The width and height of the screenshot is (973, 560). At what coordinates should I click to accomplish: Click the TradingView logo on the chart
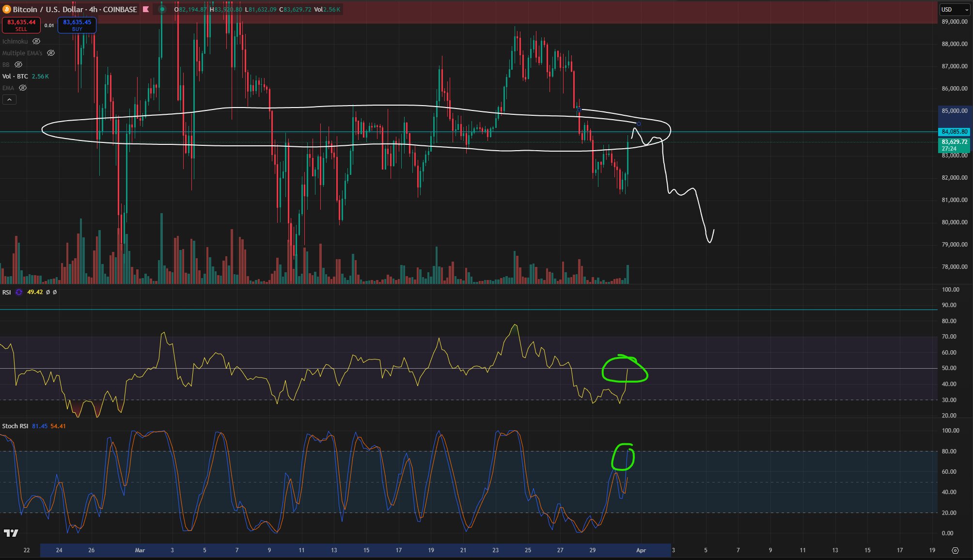tap(11, 533)
